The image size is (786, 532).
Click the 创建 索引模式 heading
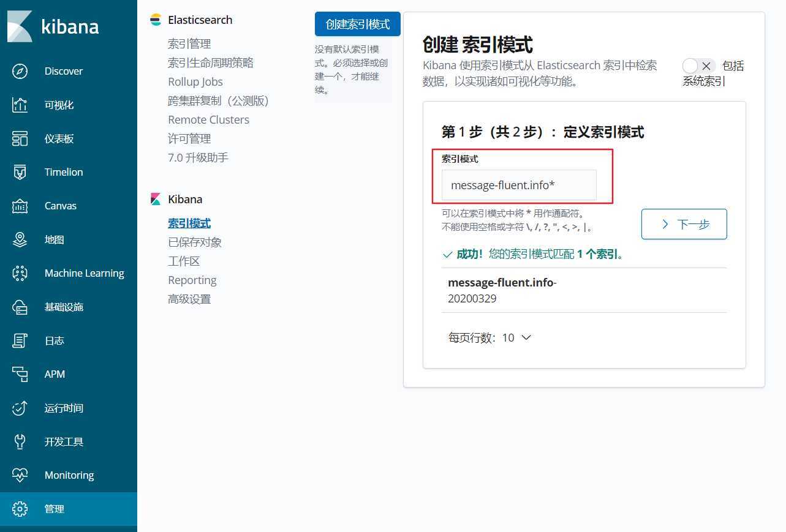tap(478, 45)
